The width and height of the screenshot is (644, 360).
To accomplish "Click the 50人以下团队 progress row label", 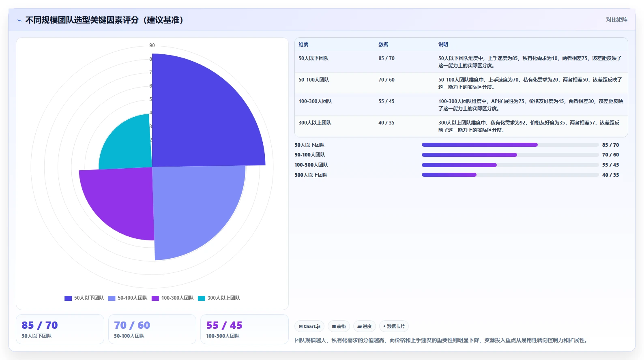I will [309, 145].
